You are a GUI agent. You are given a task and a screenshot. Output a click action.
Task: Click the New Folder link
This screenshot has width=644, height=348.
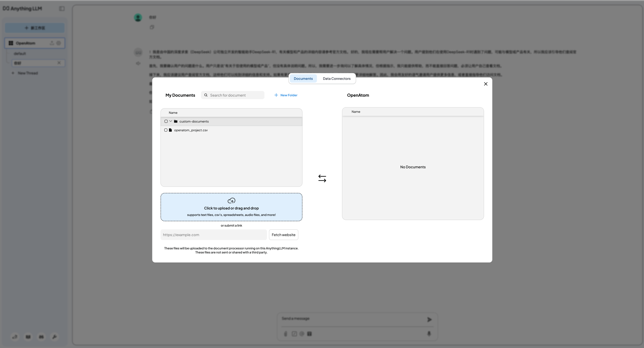[289, 95]
